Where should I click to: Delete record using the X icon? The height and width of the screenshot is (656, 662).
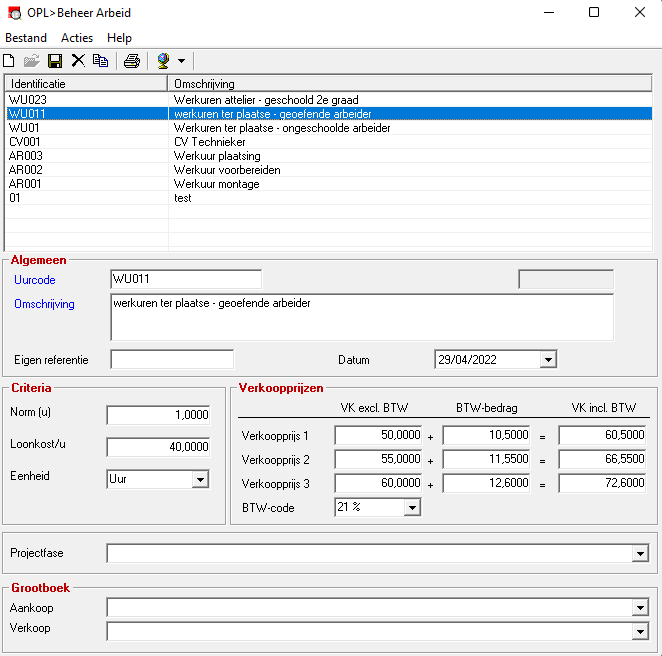pos(78,61)
